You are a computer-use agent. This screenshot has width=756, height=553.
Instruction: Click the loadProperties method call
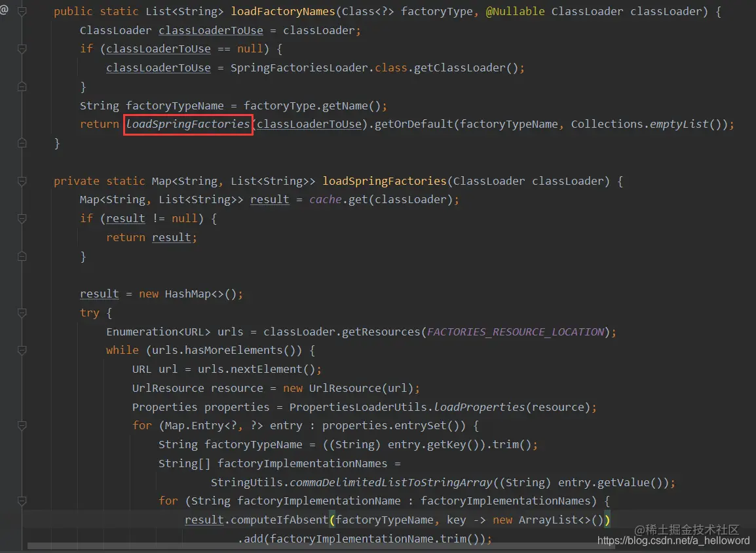pos(480,408)
